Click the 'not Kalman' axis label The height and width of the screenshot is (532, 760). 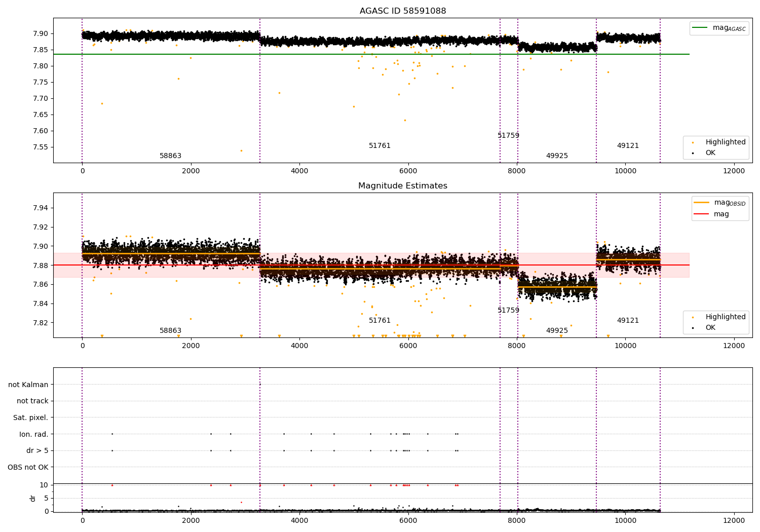click(28, 385)
